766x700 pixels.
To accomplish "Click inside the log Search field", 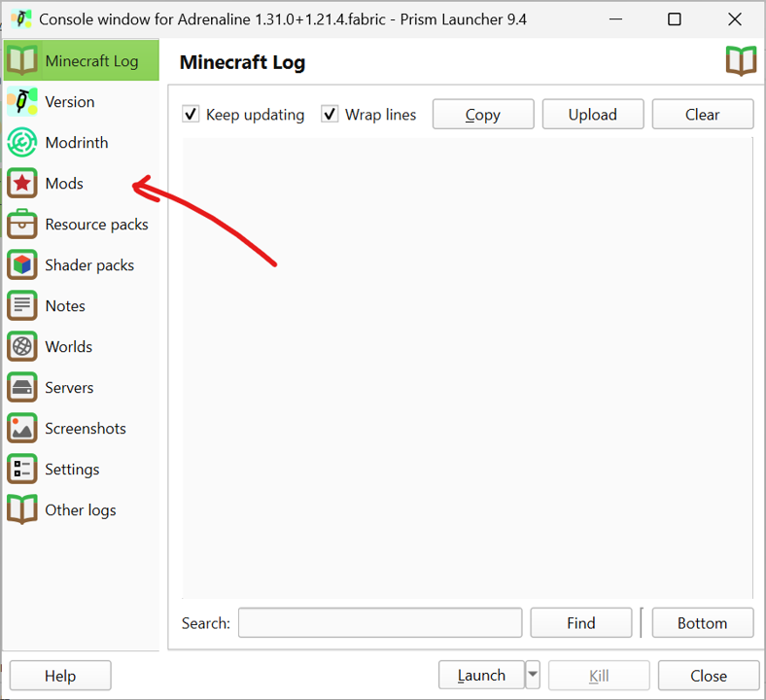I will (379, 623).
